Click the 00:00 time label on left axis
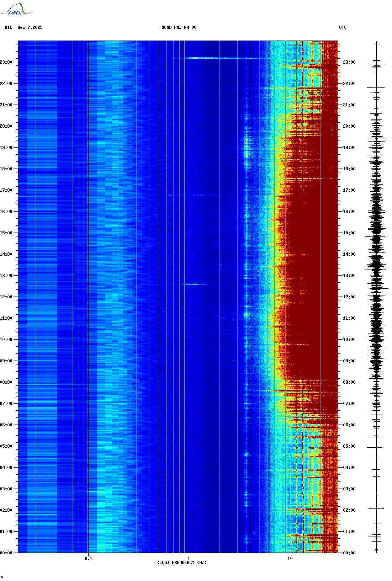The width and height of the screenshot is (392, 581). click(x=6, y=553)
